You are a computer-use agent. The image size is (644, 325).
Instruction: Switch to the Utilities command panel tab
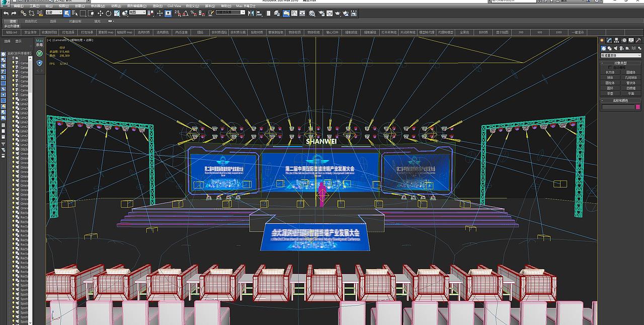pos(638,40)
